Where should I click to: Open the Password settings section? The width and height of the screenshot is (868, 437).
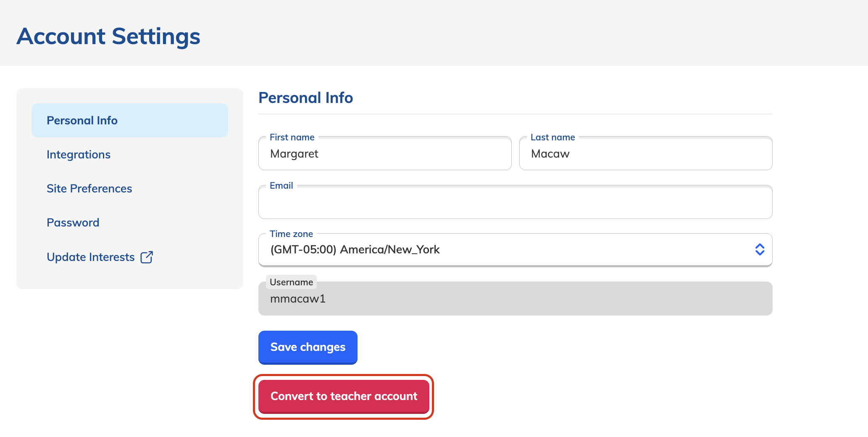pos(73,222)
